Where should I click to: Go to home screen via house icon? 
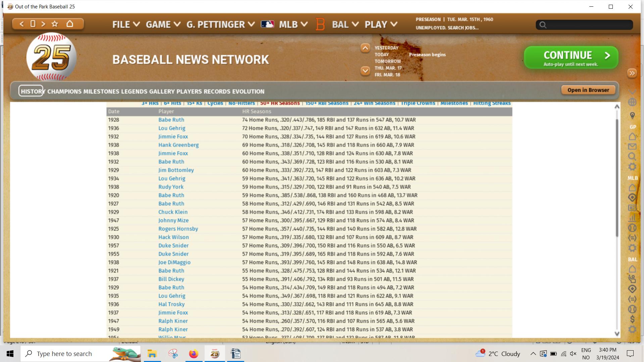pyautogui.click(x=70, y=24)
